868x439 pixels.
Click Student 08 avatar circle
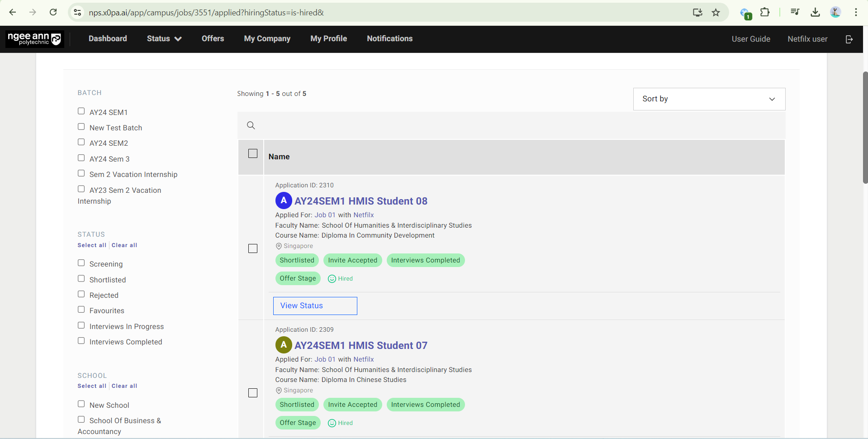pos(284,200)
